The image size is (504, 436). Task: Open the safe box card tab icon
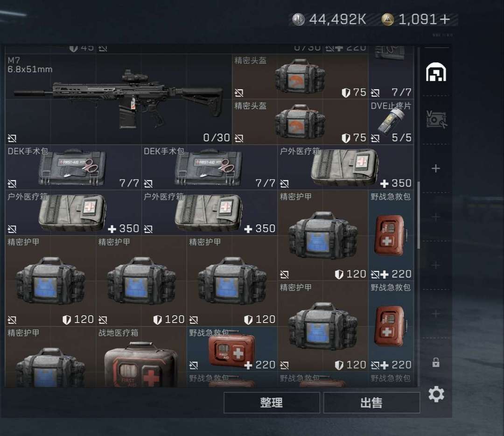coord(436,120)
